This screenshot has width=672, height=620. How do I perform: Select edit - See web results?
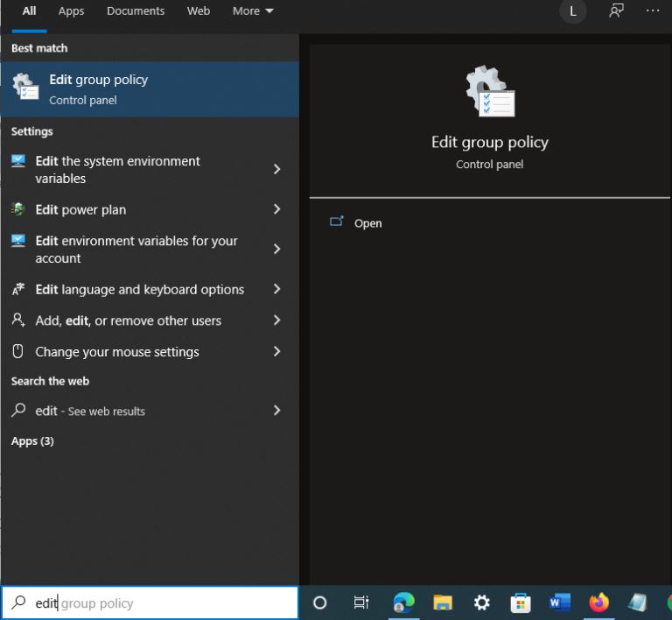click(x=150, y=411)
